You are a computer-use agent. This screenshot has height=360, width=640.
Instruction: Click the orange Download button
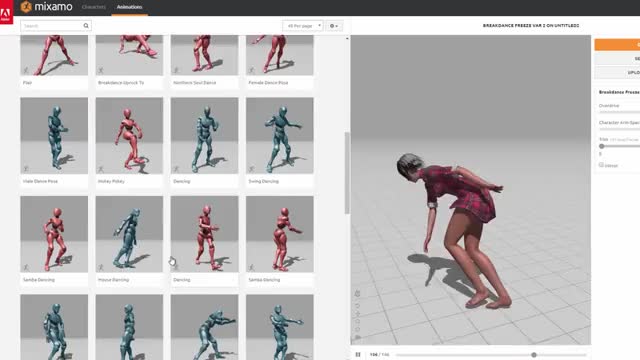click(x=617, y=45)
